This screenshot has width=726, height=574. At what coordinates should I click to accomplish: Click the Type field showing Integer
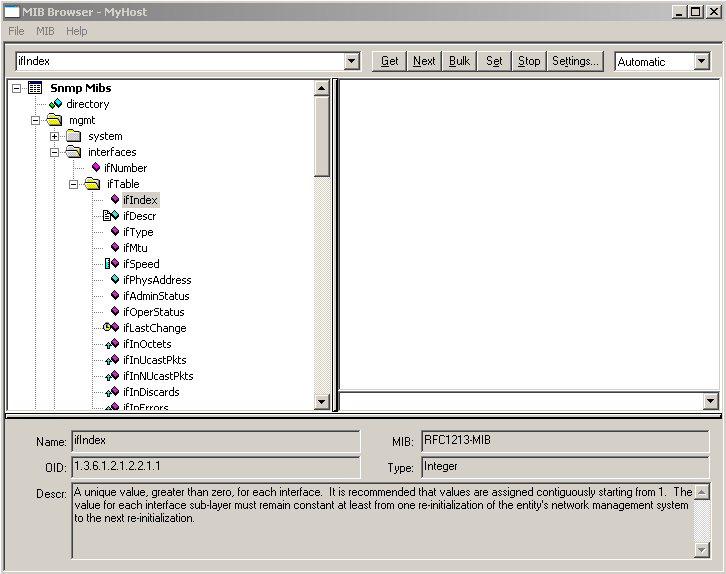565,467
